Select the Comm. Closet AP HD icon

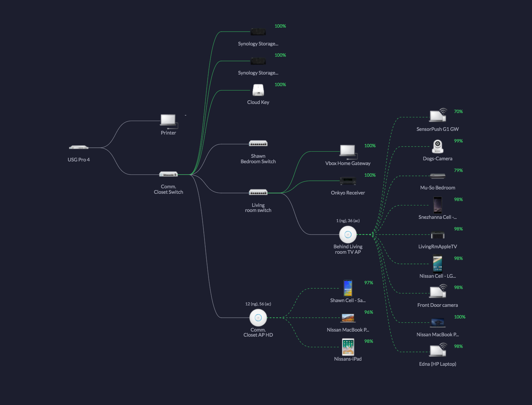[x=258, y=318]
